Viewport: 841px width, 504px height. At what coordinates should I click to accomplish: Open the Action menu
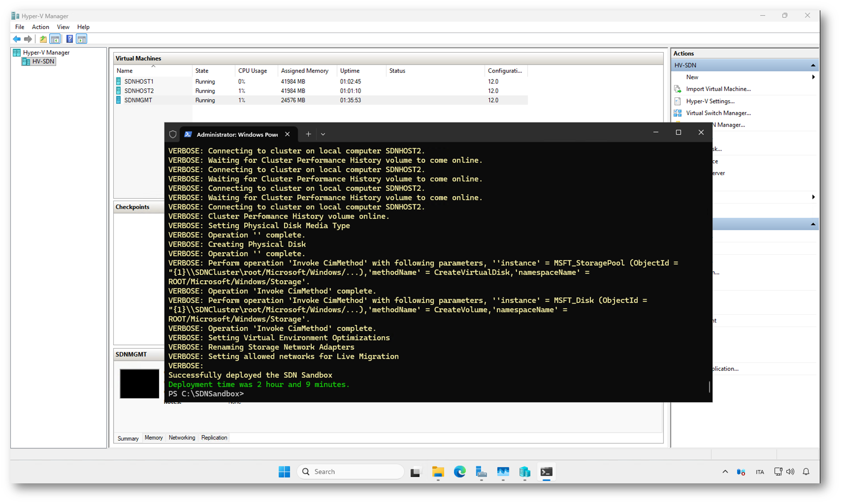pyautogui.click(x=40, y=27)
